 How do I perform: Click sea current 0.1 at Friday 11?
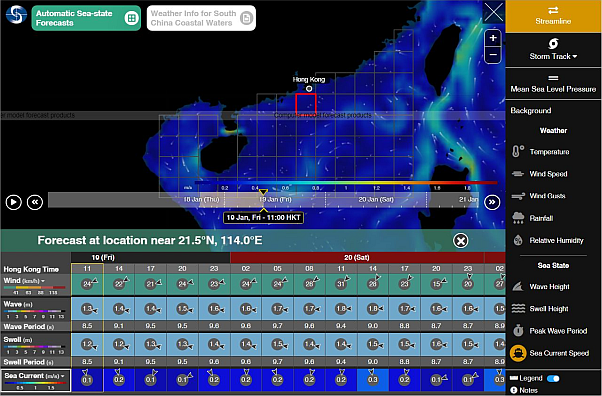pyautogui.click(x=87, y=379)
